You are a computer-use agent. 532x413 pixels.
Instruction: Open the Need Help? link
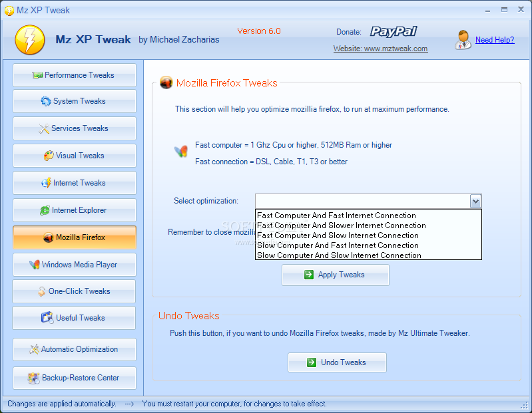(x=495, y=40)
